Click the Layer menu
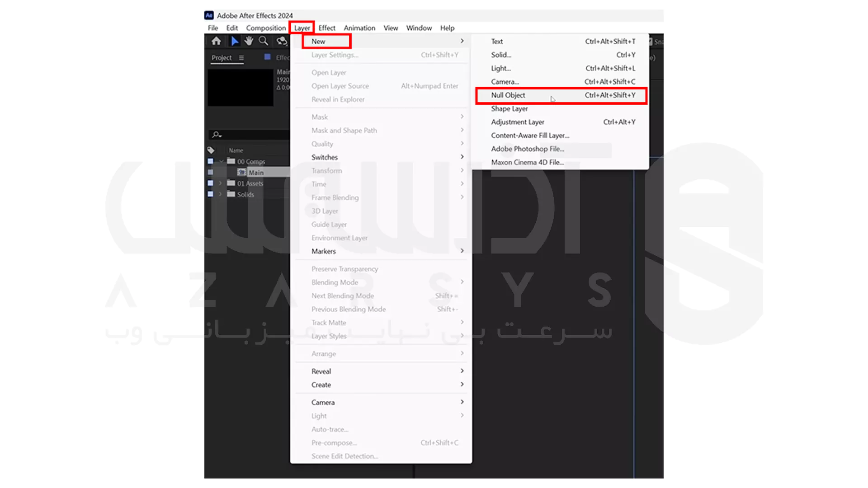 [302, 28]
